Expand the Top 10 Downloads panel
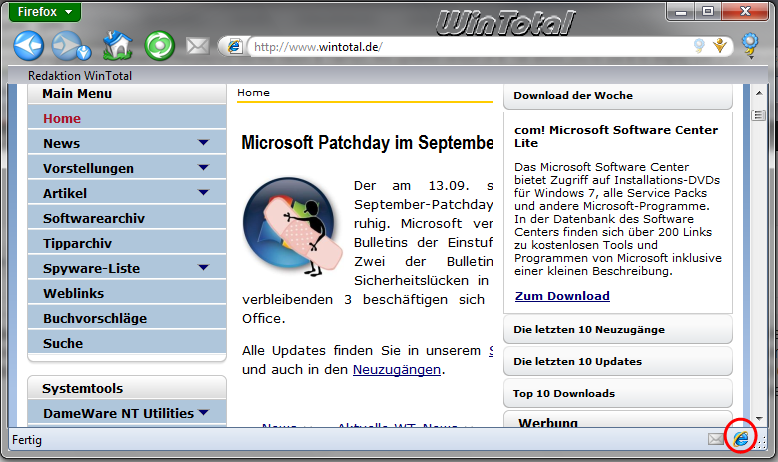 point(618,394)
